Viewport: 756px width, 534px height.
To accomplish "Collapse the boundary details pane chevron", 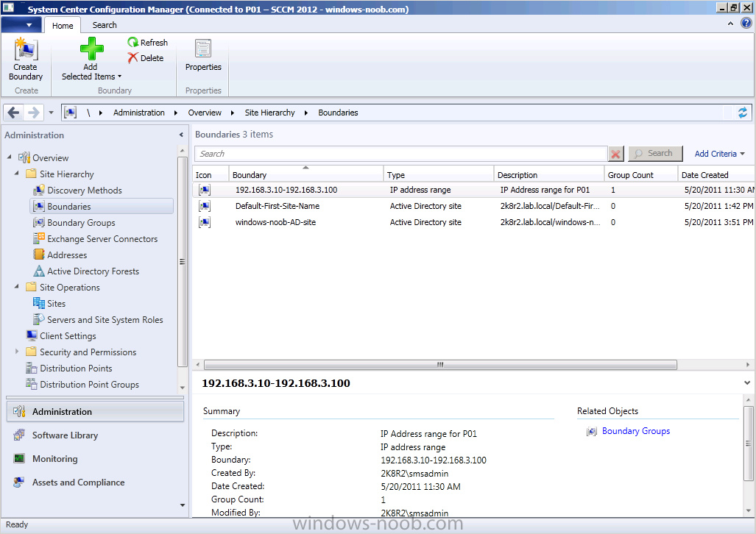I will pos(747,383).
